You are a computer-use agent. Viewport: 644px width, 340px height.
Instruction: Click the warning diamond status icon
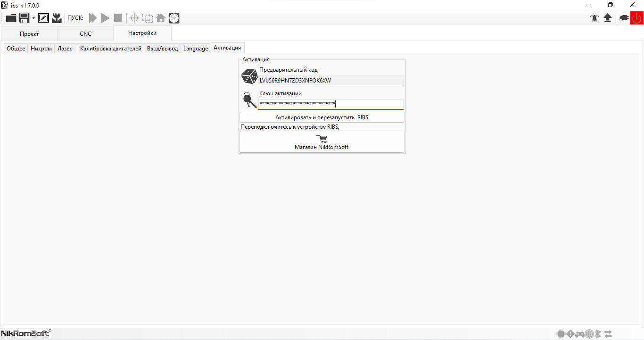point(570,334)
